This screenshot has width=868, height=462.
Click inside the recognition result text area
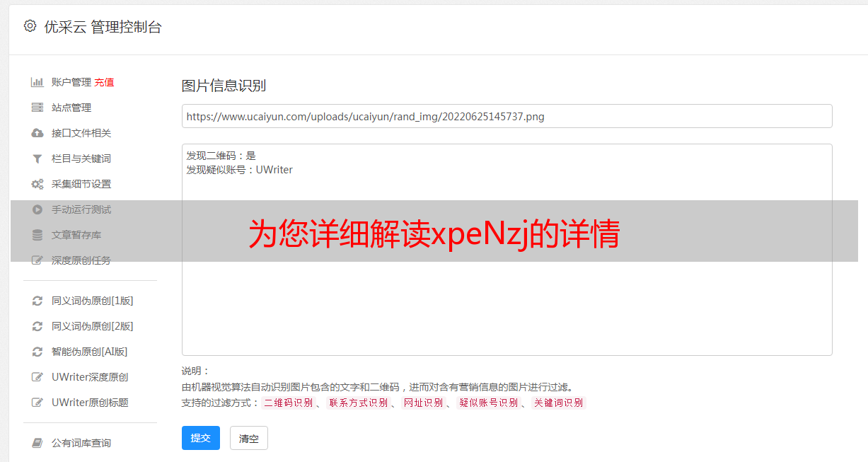(x=507, y=250)
